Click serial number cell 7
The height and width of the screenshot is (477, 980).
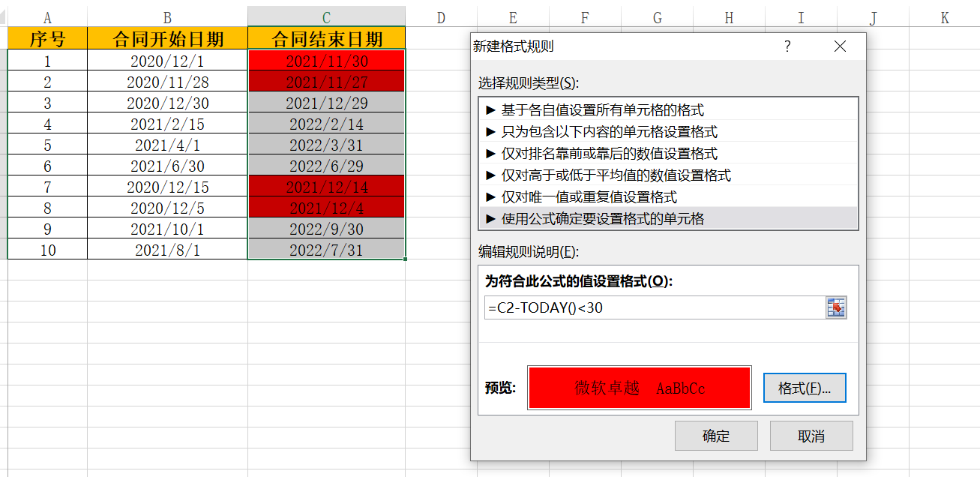point(47,187)
